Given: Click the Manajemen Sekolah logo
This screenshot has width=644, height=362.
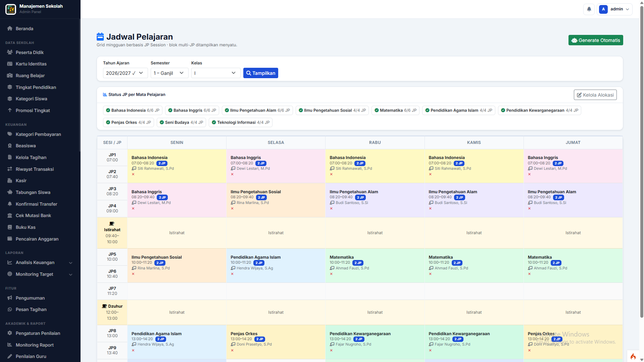Looking at the screenshot, I should click(x=11, y=9).
